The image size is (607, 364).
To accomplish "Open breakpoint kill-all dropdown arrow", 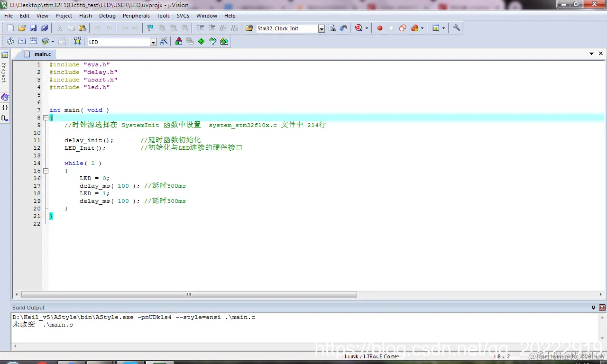I will [x=422, y=28].
